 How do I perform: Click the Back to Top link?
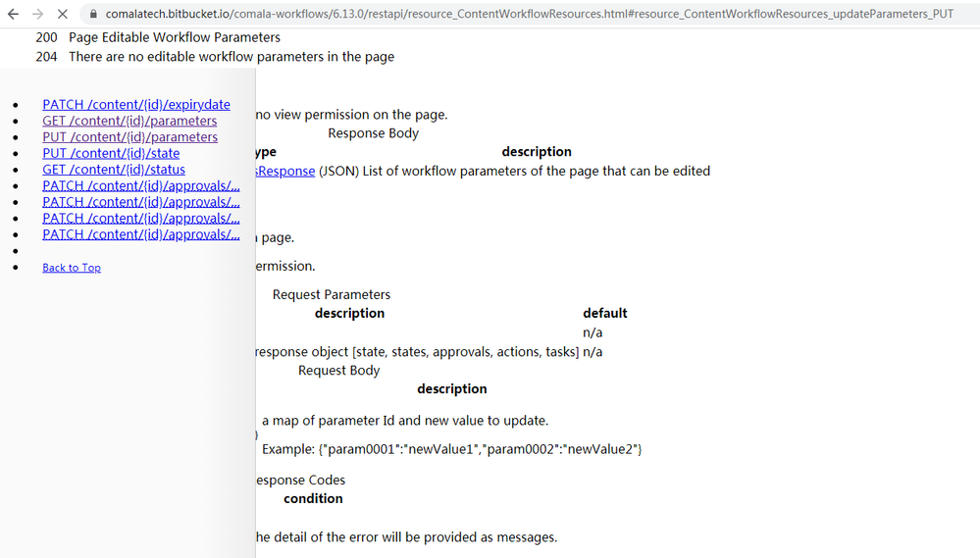pos(72,268)
